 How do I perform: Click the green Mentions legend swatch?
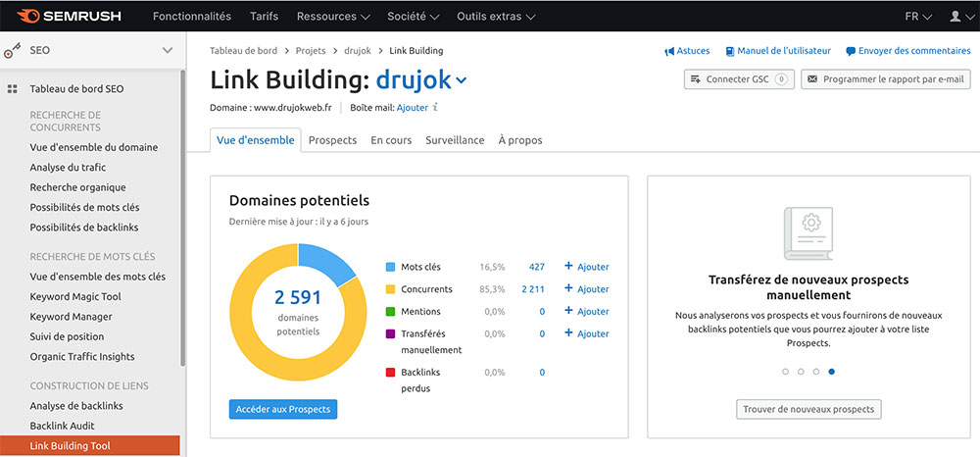coord(391,311)
